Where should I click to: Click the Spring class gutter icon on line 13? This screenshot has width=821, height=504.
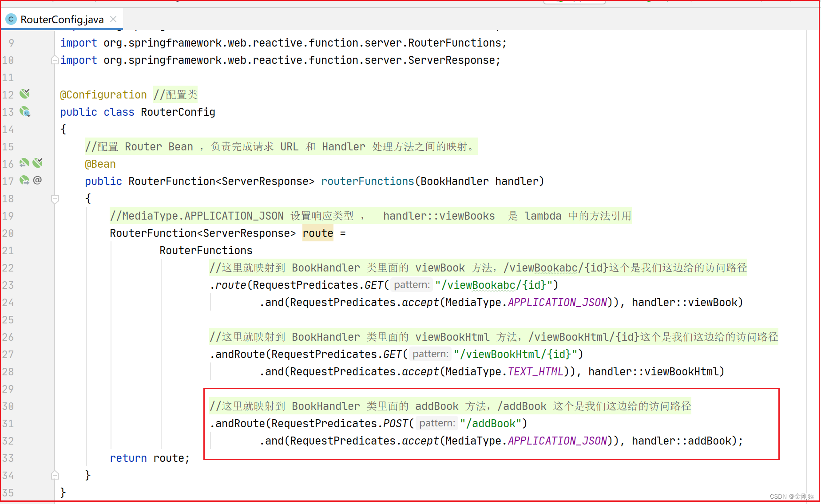coord(25,111)
